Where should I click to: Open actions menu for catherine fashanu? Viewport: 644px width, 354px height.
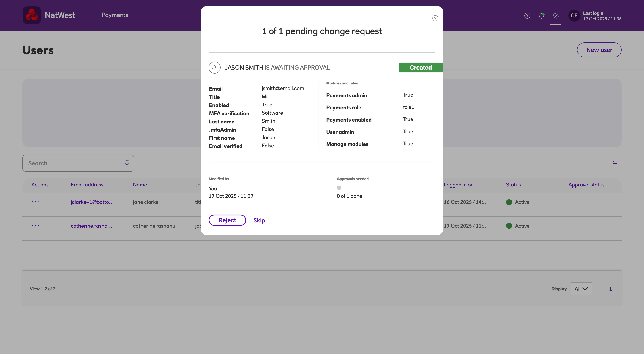35,226
